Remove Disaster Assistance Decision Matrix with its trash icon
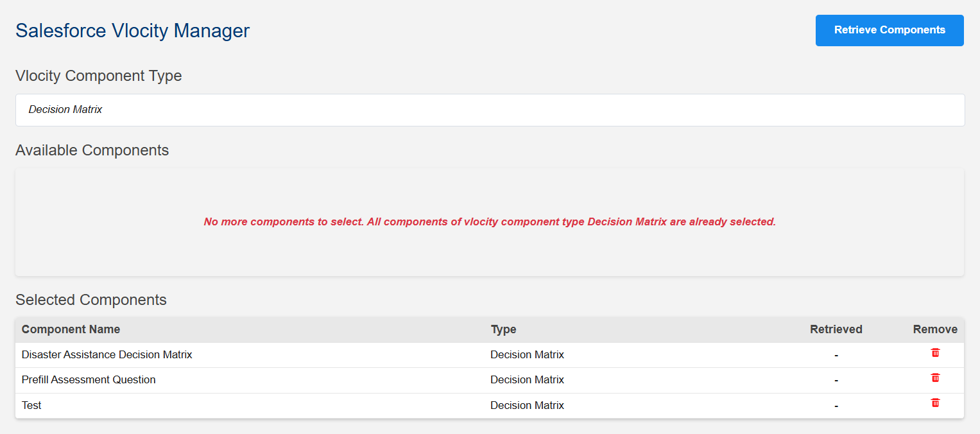The width and height of the screenshot is (980, 434). pyautogui.click(x=936, y=353)
